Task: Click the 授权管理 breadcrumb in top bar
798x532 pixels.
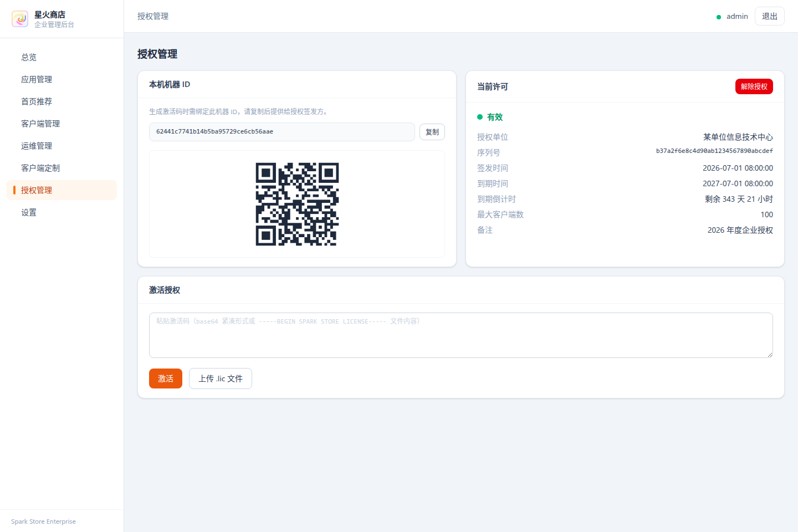Action: click(x=153, y=16)
